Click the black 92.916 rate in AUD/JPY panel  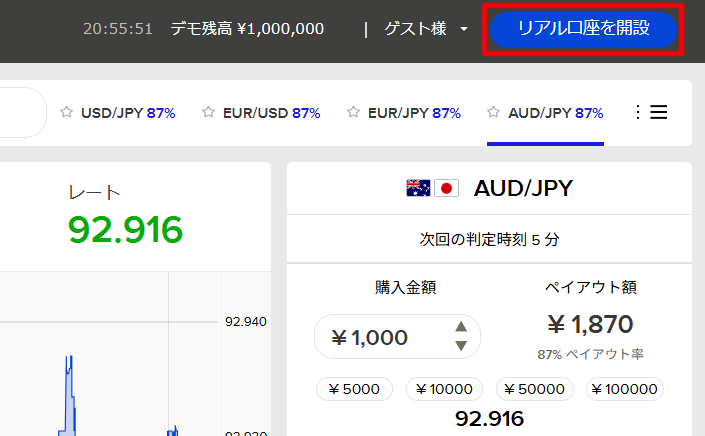(489, 418)
